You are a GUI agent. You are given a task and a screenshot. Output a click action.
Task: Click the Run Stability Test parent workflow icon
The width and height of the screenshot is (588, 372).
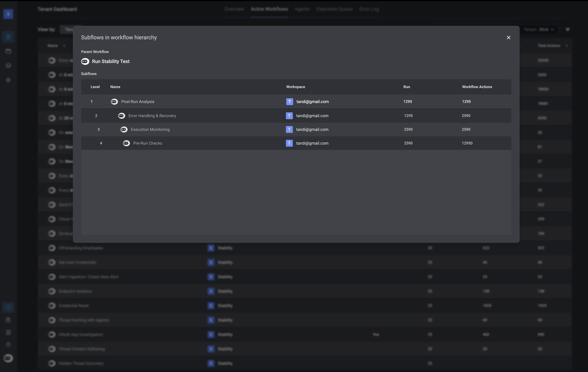[x=85, y=61]
